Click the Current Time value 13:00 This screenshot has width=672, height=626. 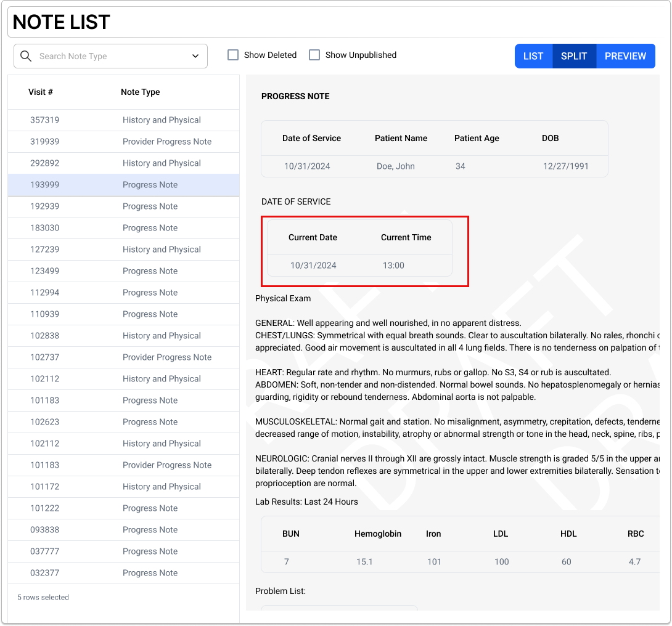coord(393,266)
